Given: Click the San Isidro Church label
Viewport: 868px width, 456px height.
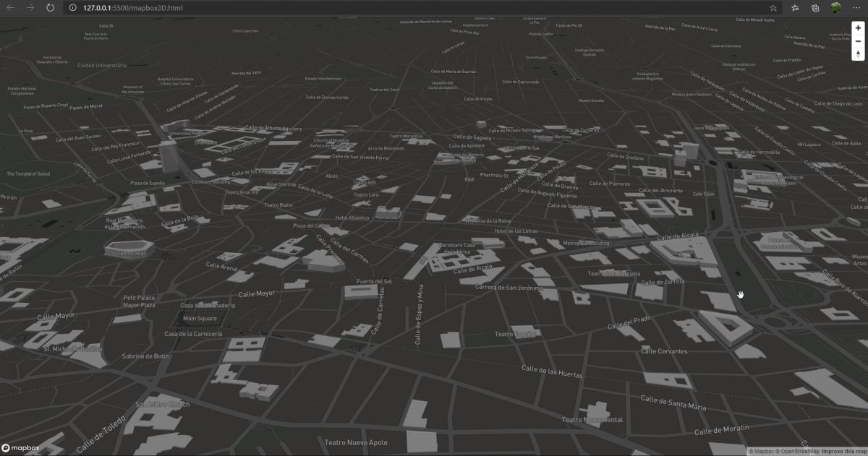Looking at the screenshot, I should tap(162, 405).
